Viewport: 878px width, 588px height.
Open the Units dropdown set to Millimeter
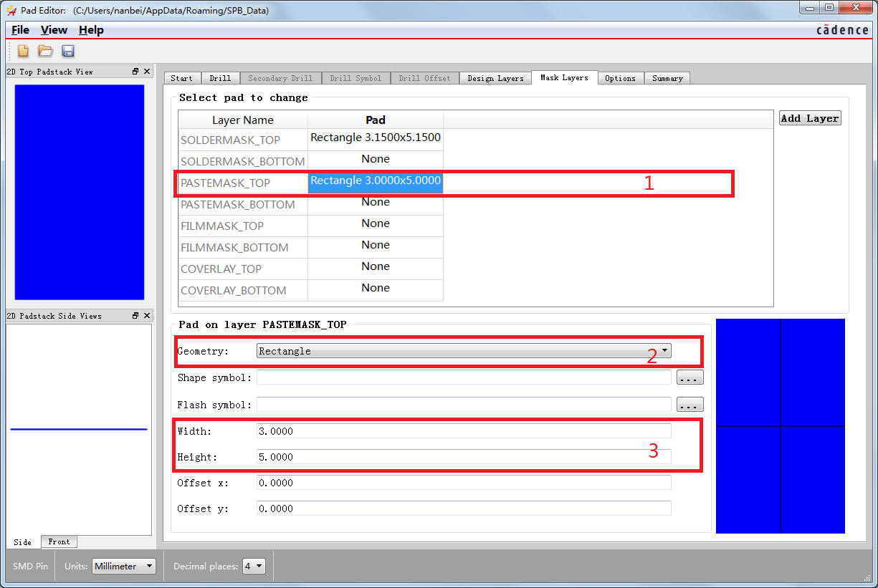click(124, 566)
